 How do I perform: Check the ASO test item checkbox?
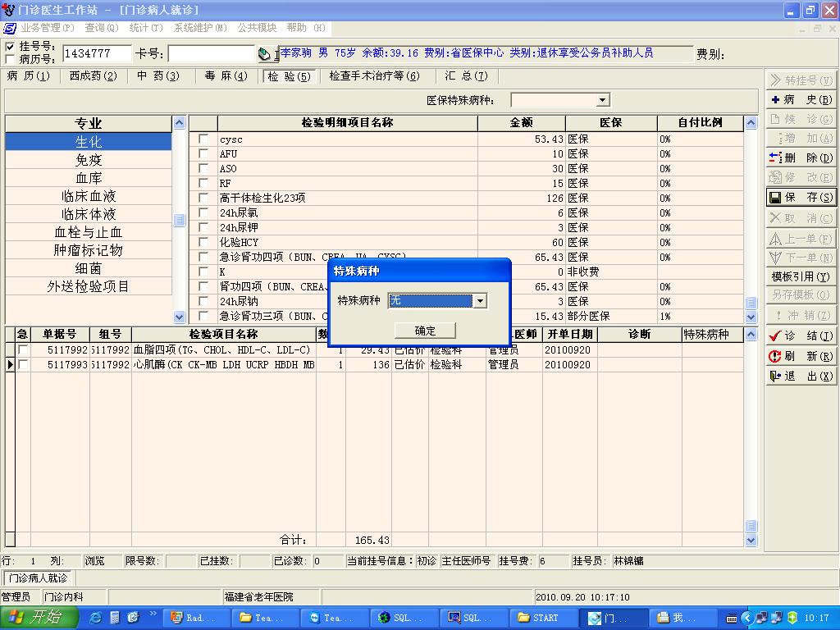[203, 168]
